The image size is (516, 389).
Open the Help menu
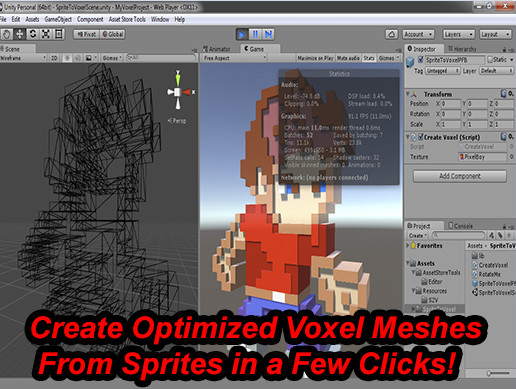[x=179, y=19]
